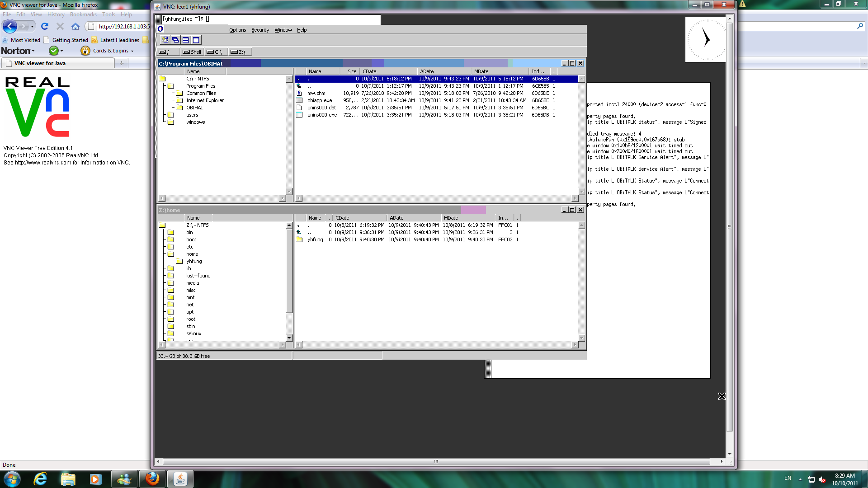The height and width of the screenshot is (488, 868).
Task: Click the mw.chm file icon
Action: click(299, 93)
